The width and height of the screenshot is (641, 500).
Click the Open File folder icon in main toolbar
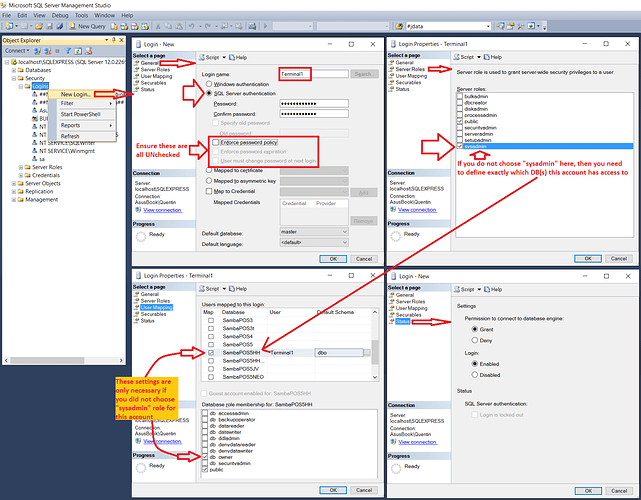pyautogui.click(x=39, y=26)
